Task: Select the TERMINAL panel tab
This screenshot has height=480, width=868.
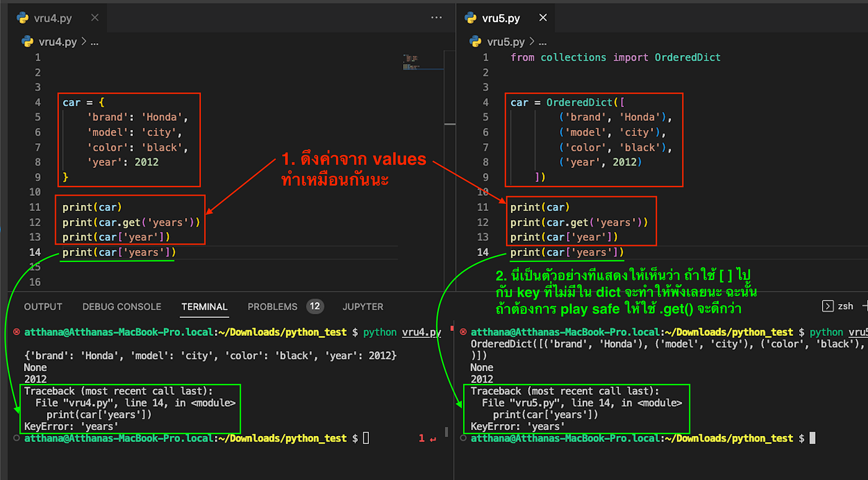Action: coord(205,307)
